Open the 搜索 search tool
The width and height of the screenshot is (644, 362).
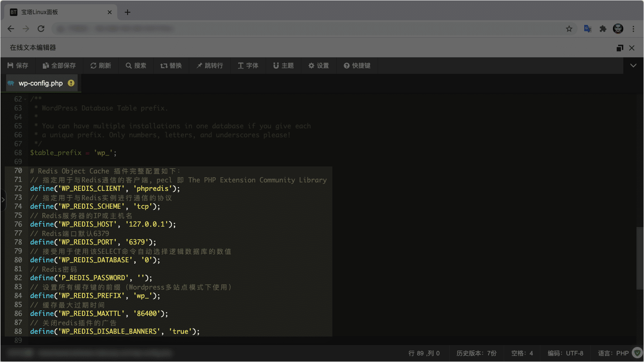pos(136,66)
